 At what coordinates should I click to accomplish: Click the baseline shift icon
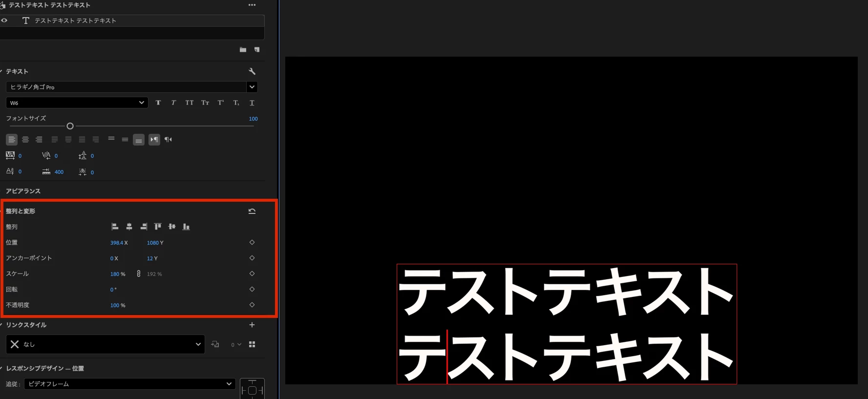coord(10,171)
